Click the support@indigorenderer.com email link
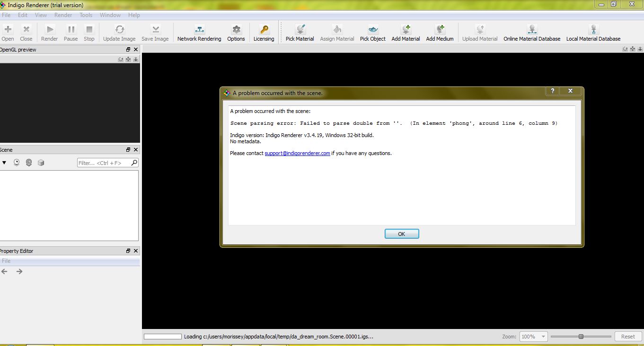The width and height of the screenshot is (644, 346). click(x=297, y=153)
